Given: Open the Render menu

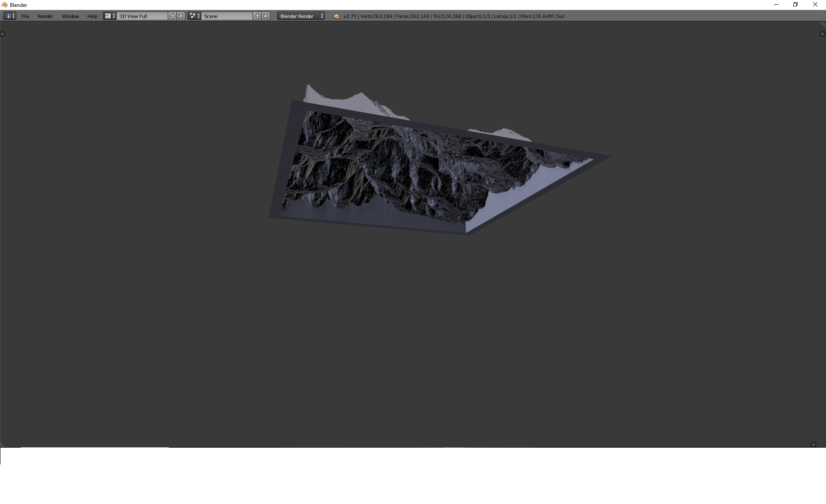Looking at the screenshot, I should tap(45, 16).
